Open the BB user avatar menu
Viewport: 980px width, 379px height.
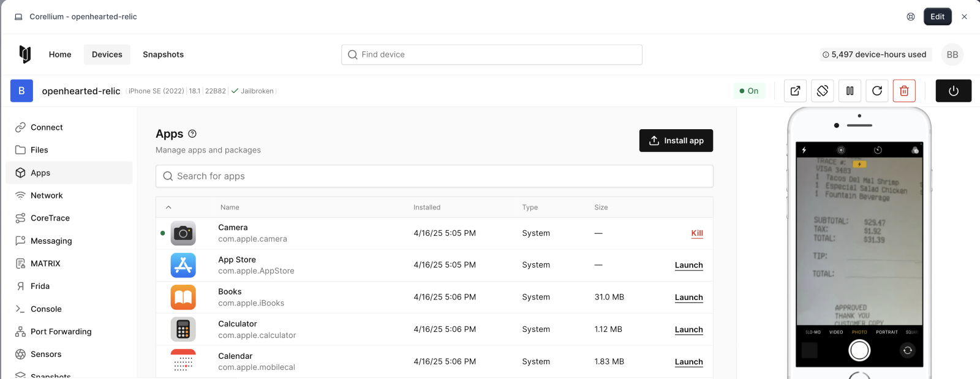point(952,54)
